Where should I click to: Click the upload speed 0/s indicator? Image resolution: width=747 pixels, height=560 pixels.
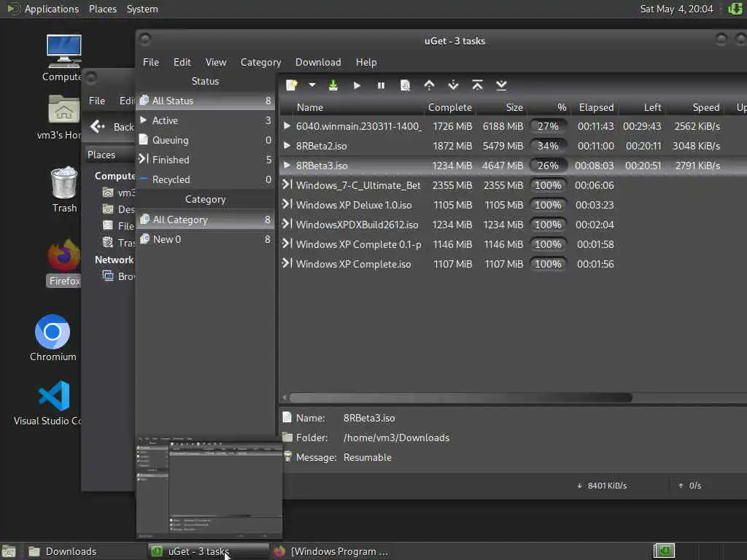(x=690, y=486)
